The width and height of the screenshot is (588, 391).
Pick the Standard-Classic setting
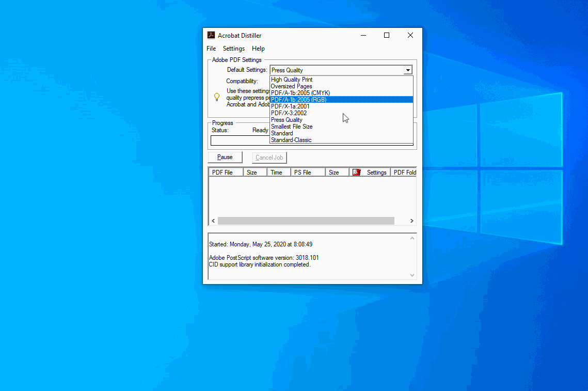pos(341,140)
